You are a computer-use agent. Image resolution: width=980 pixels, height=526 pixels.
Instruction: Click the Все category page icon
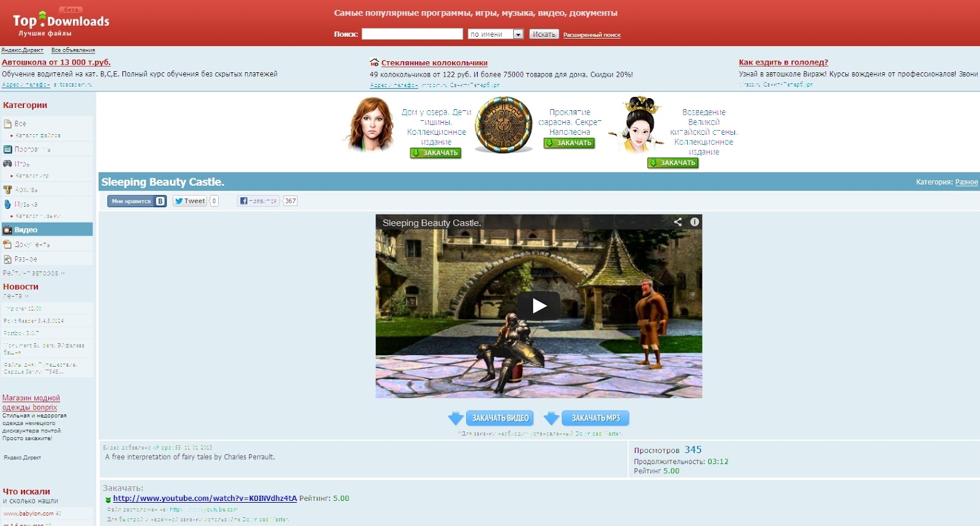click(8, 124)
